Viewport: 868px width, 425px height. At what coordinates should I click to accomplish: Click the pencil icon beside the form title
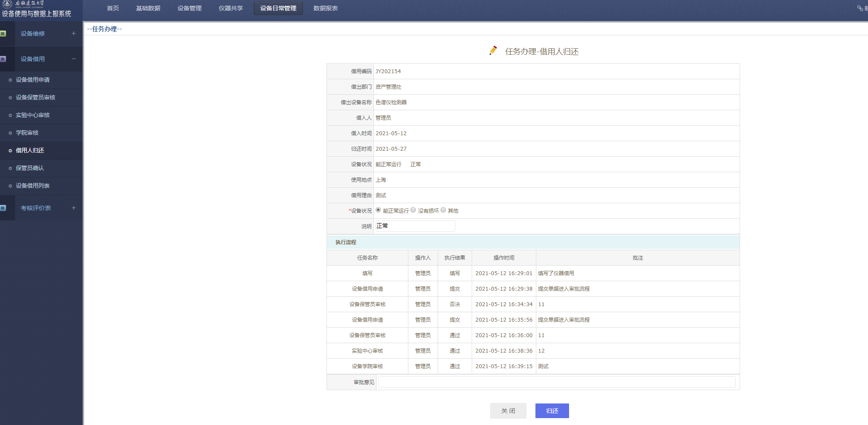pos(493,51)
